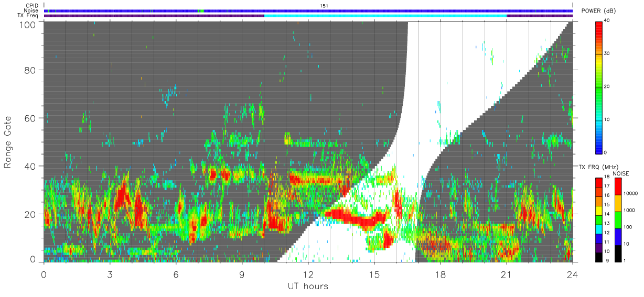This screenshot has height=297, width=644.
Task: Select the 10000 tick on the noise legend
Action: [x=631, y=194]
